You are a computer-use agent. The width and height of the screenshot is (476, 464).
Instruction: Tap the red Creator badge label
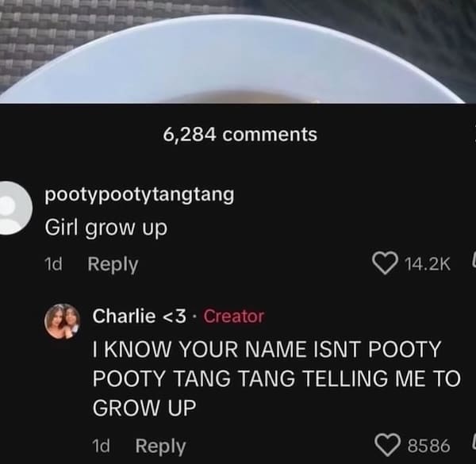click(x=234, y=316)
